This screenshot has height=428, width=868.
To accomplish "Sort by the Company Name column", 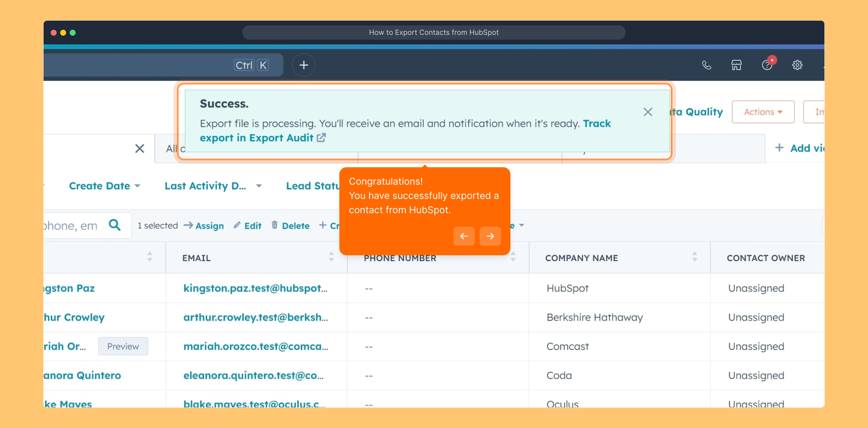I will pyautogui.click(x=694, y=257).
